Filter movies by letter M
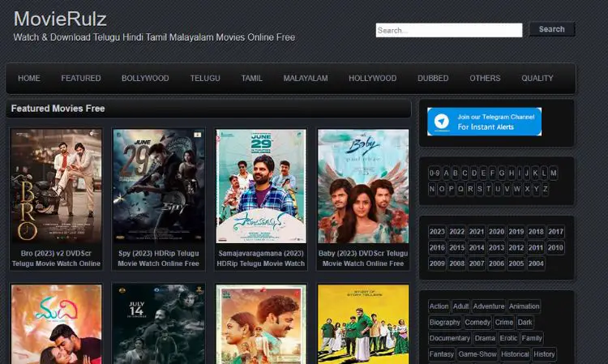Image resolution: width=608 pixels, height=364 pixels. [554, 173]
